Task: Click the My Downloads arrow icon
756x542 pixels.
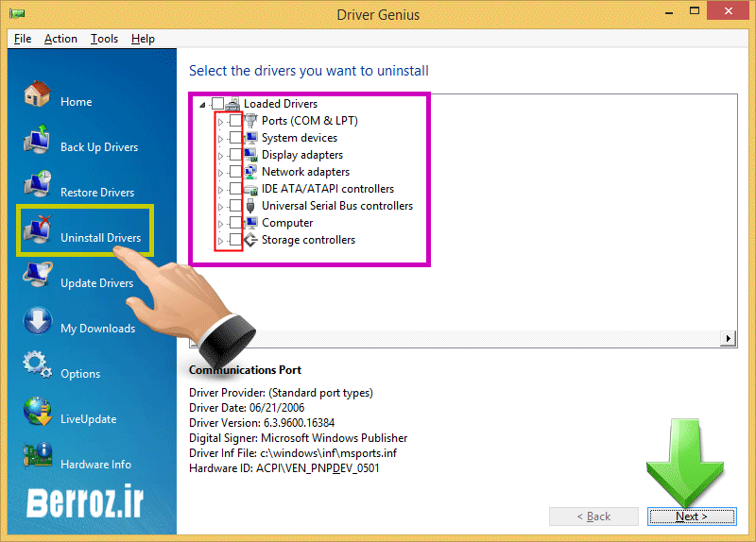Action: click(37, 321)
